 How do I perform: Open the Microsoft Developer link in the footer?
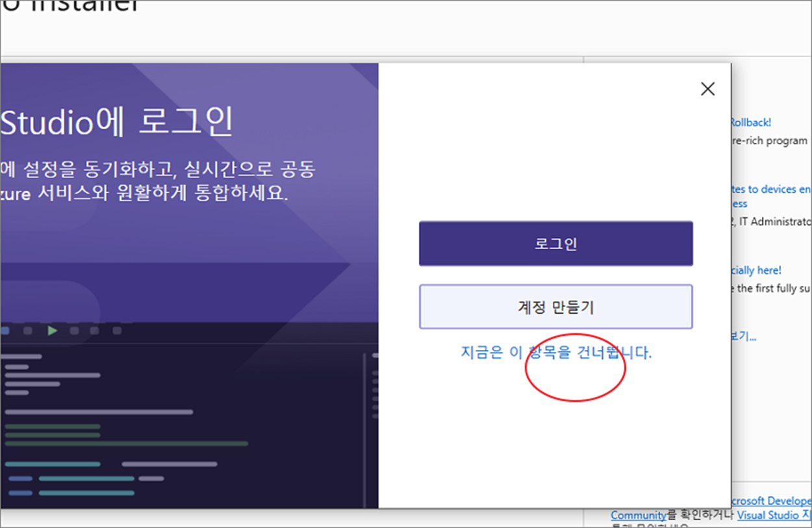[771, 501]
